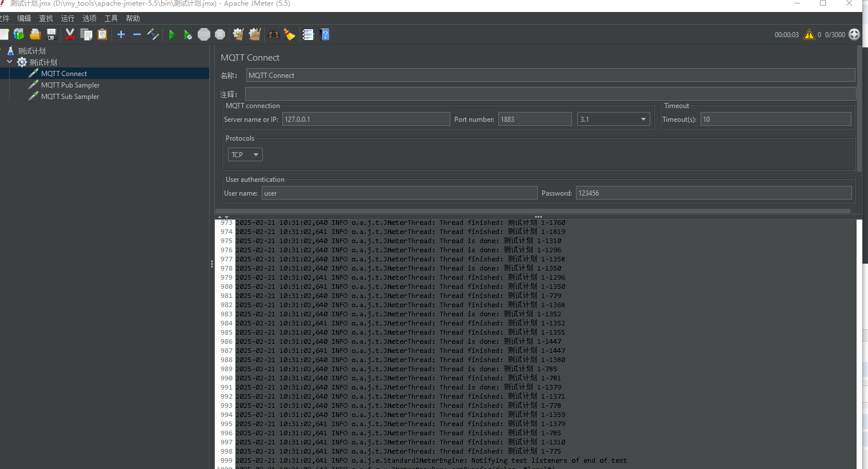Click the Toggle enable/disable element icon
The width and height of the screenshot is (868, 469).
[153, 34]
